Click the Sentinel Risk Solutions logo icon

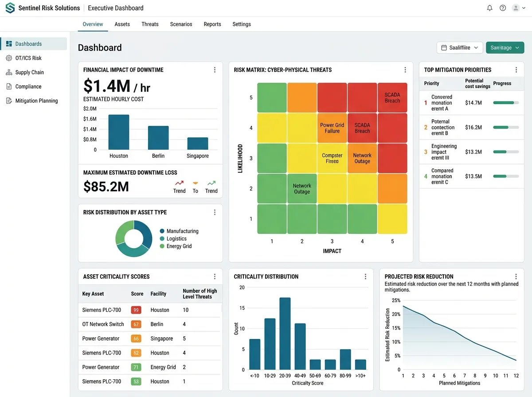(x=10, y=8)
